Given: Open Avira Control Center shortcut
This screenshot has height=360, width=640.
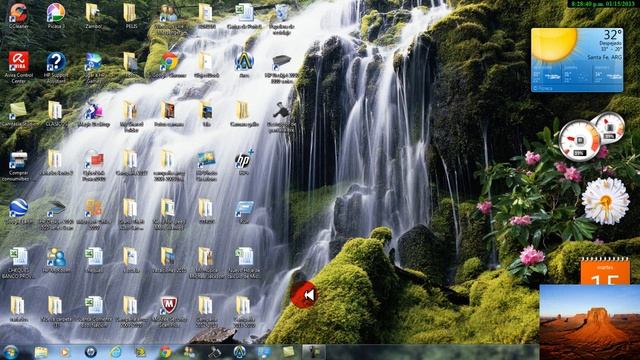Looking at the screenshot, I should tap(18, 67).
